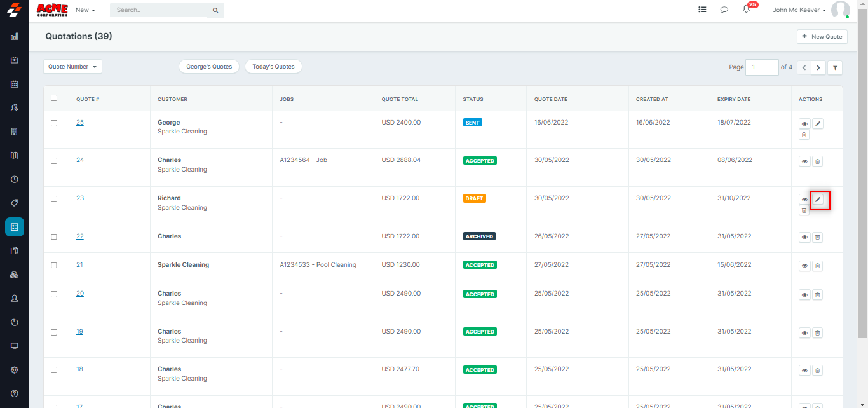Click the filter funnel icon

tap(835, 67)
